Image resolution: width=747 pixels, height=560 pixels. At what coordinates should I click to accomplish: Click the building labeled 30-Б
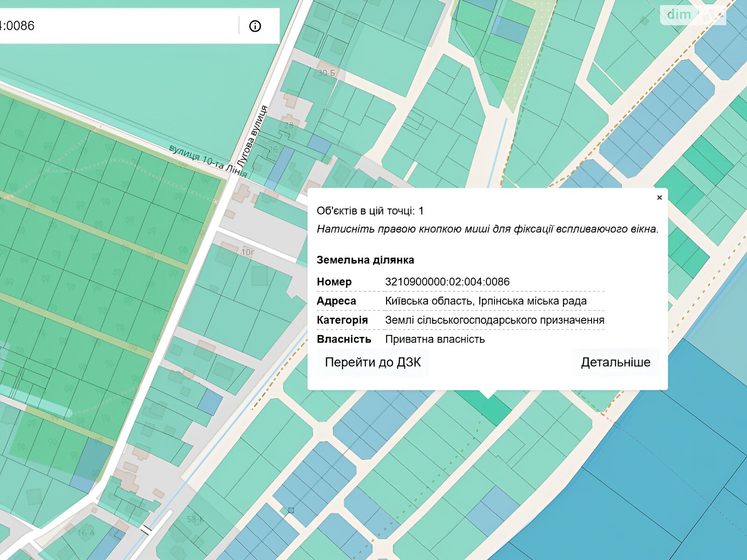[326, 73]
